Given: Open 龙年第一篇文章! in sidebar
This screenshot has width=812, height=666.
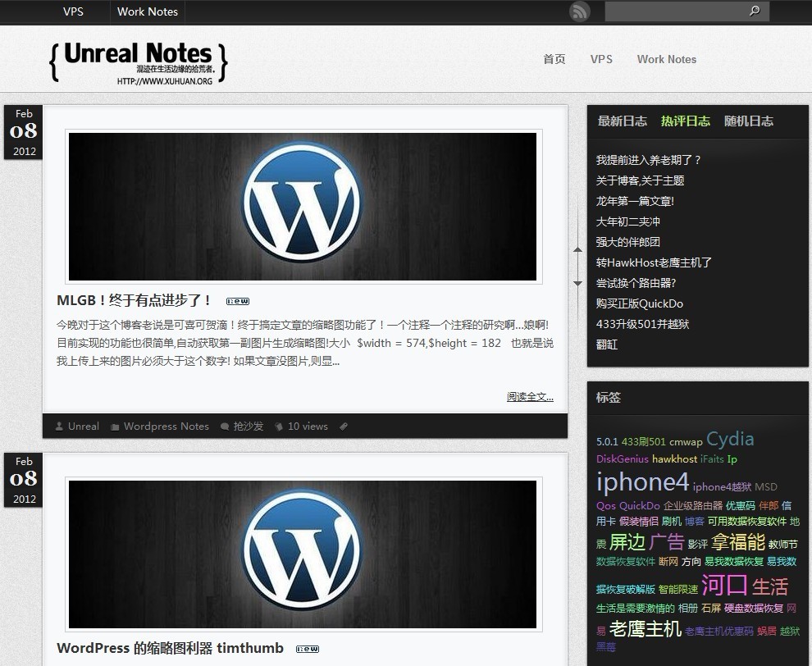Looking at the screenshot, I should tap(635, 201).
